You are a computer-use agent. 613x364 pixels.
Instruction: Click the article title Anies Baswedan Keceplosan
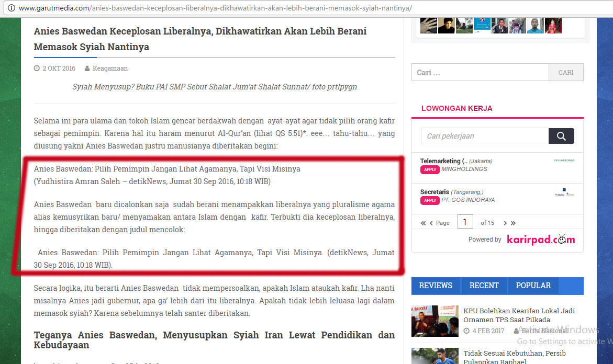pyautogui.click(x=200, y=39)
